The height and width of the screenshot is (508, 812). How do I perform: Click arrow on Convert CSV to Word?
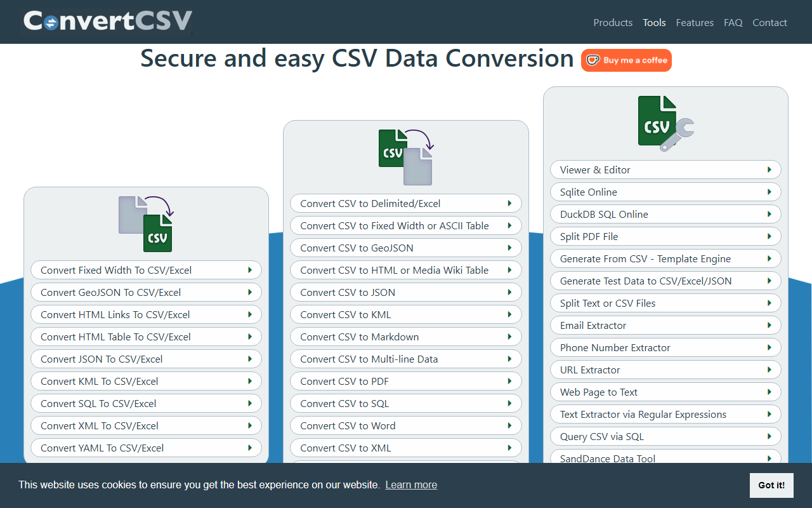tap(509, 425)
